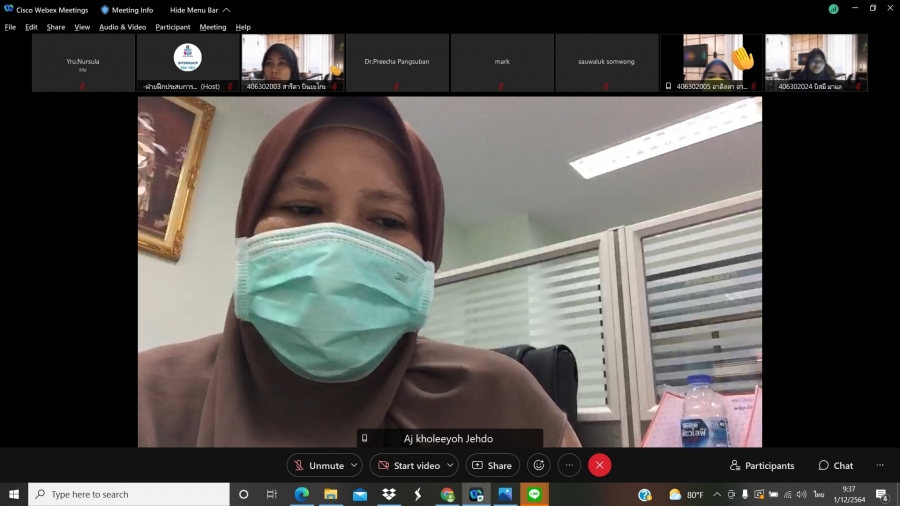Open panel options ellipsis beside Chat

880,465
